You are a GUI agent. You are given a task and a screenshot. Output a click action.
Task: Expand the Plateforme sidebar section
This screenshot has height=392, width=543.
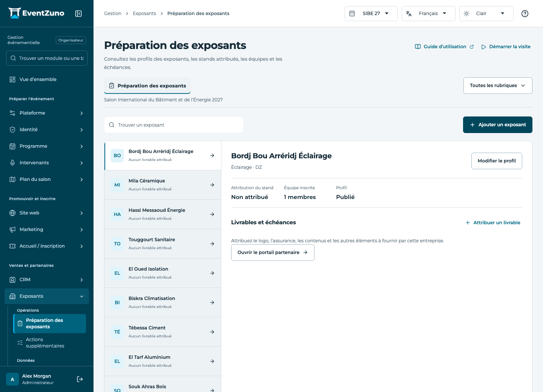coord(47,113)
